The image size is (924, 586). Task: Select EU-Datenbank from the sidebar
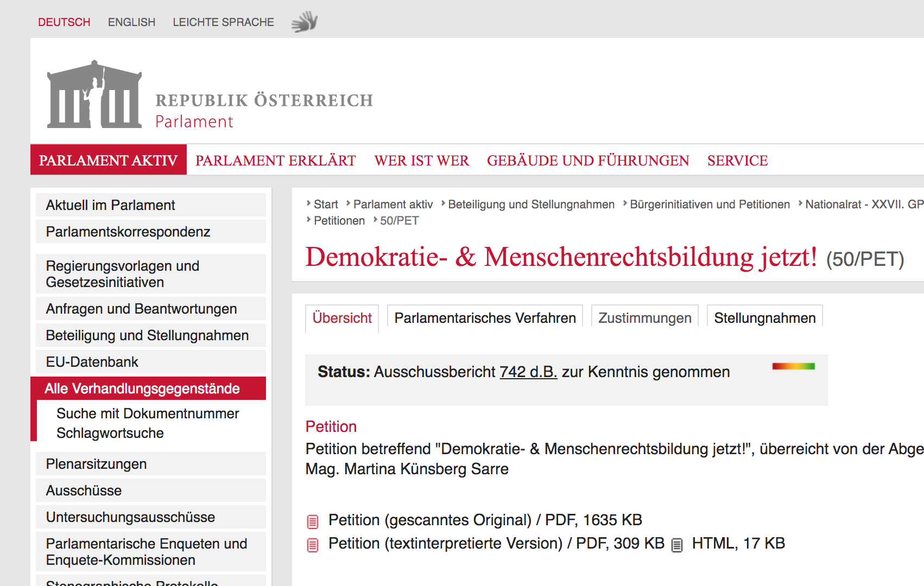click(92, 361)
